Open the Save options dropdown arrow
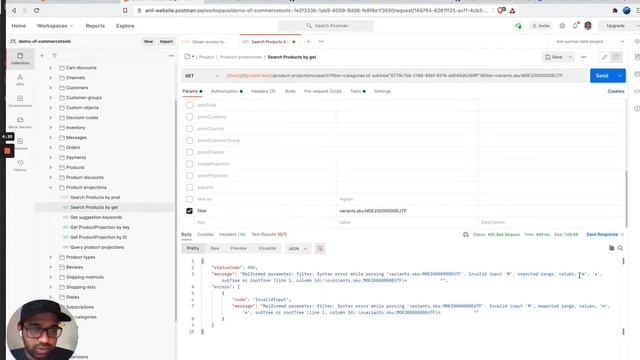Viewport: 640px width, 360px height. 570,57
